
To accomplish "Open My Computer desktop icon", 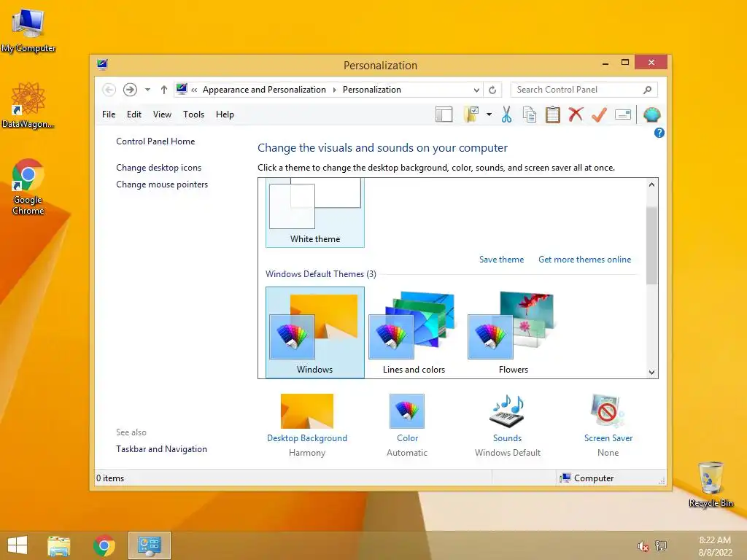I will click(28, 29).
